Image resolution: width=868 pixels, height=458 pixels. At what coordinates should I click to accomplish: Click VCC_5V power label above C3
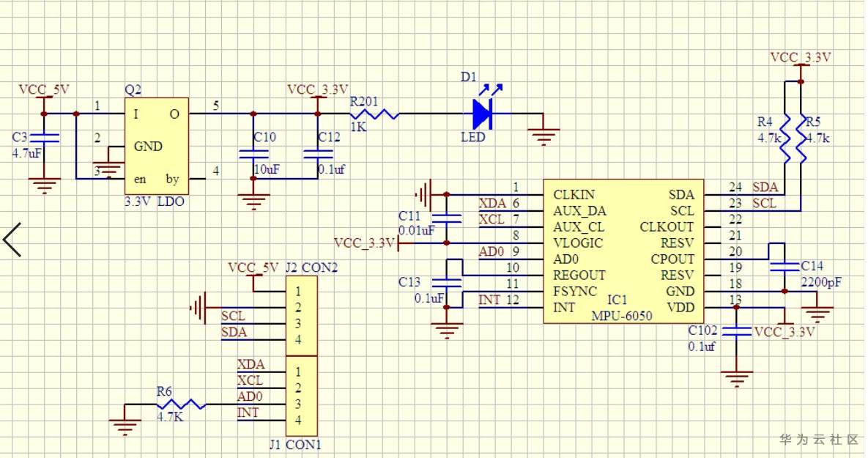(x=44, y=89)
